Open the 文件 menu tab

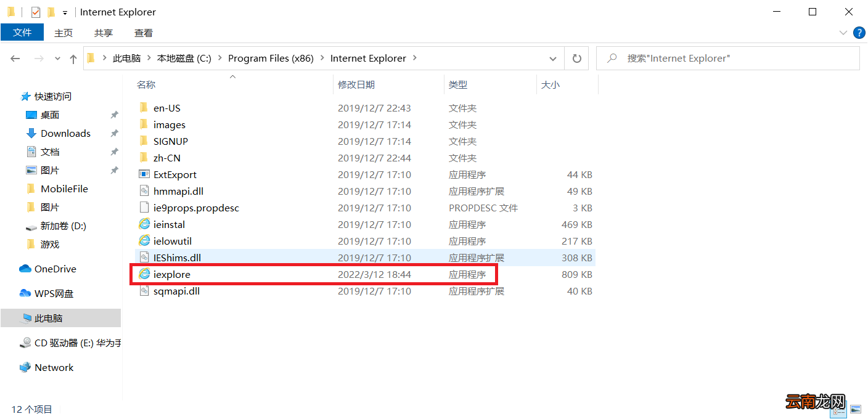click(x=22, y=33)
